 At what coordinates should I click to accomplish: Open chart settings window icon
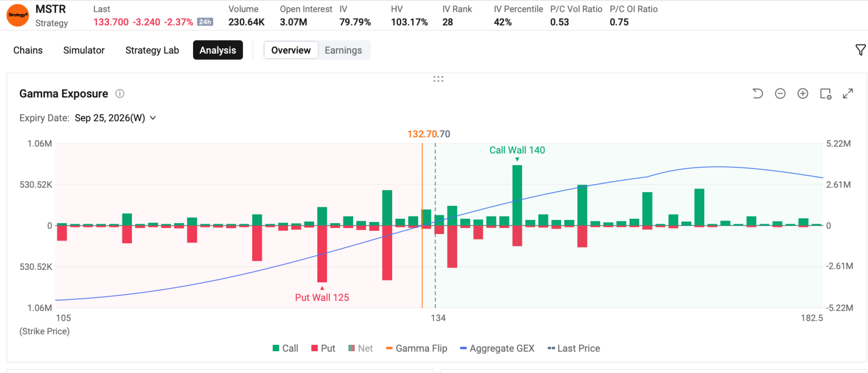pos(826,93)
